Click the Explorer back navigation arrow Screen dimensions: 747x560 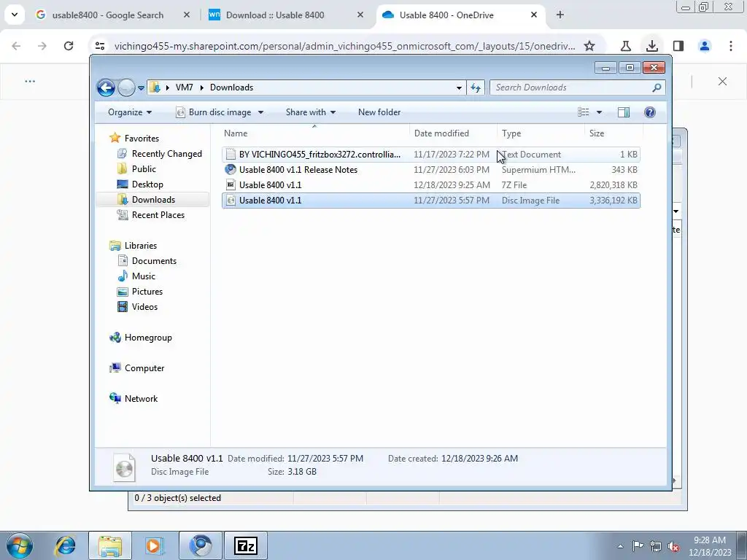[x=106, y=87]
